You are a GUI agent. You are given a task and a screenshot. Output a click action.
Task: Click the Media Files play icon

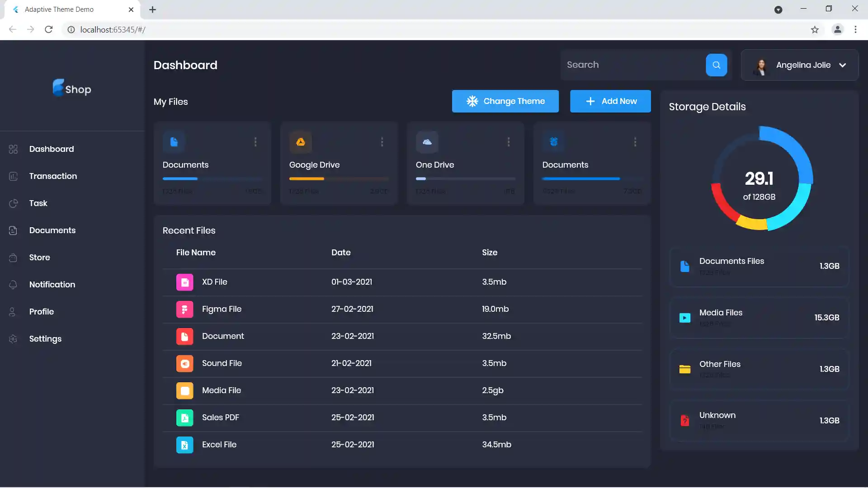685,318
